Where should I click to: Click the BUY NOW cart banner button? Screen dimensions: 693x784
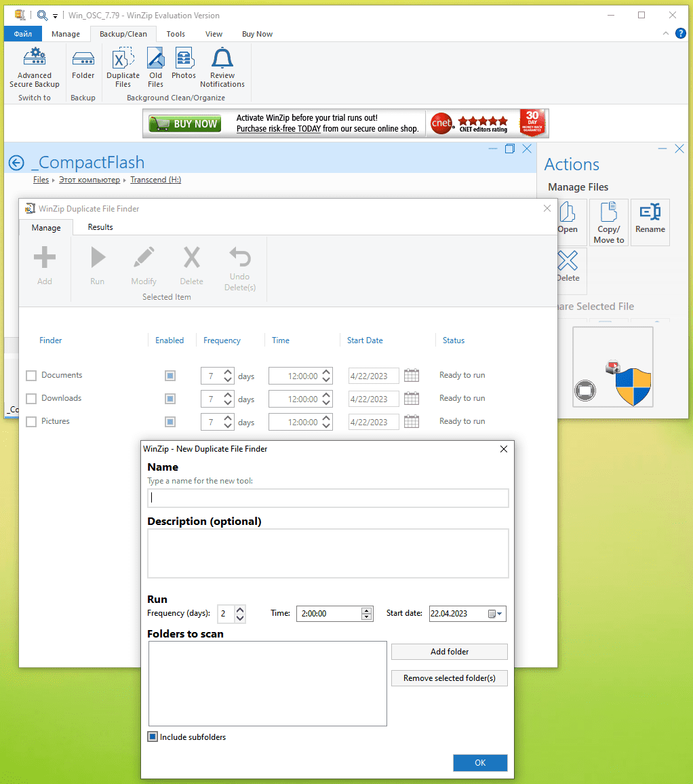(185, 123)
